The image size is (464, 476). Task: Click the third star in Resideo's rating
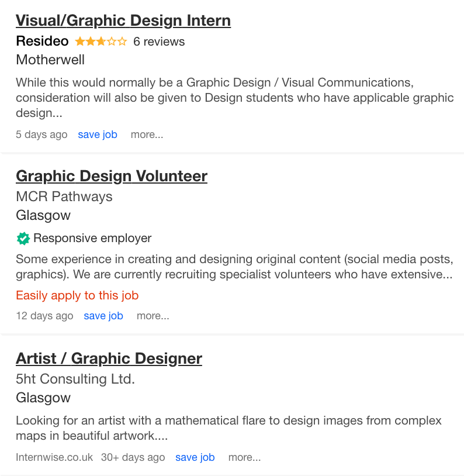point(101,41)
